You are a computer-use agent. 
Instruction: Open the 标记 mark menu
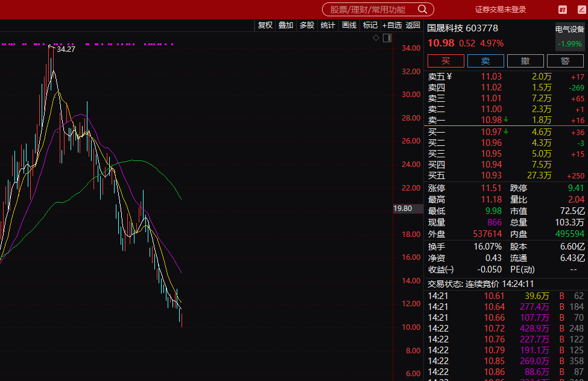click(x=370, y=25)
